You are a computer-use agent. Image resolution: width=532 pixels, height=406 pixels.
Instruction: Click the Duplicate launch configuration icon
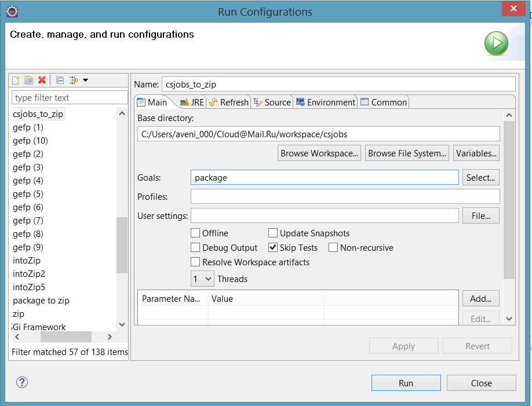tap(29, 80)
